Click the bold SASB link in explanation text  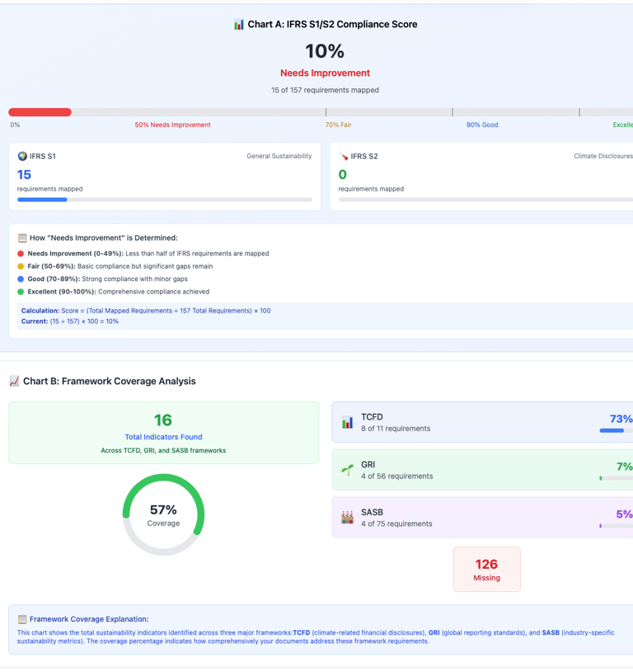coord(551,632)
